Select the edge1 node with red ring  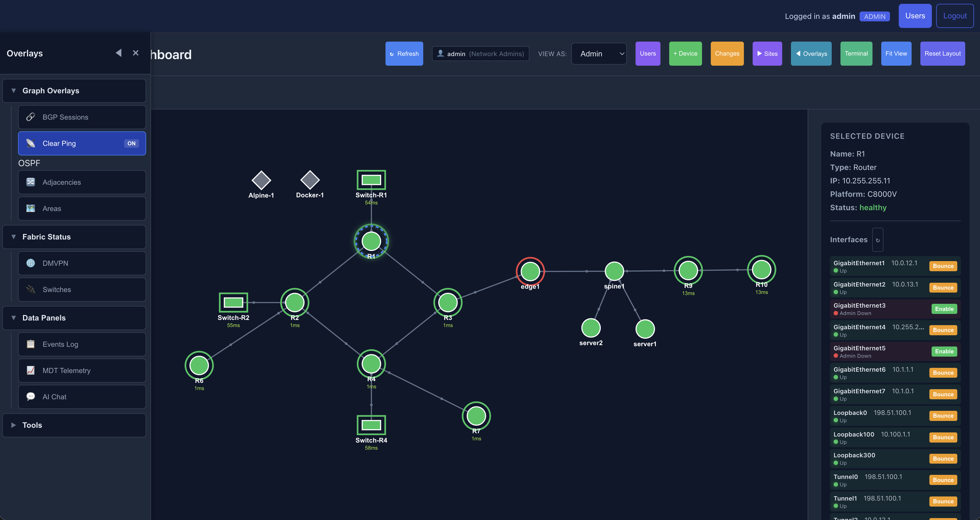530,271
